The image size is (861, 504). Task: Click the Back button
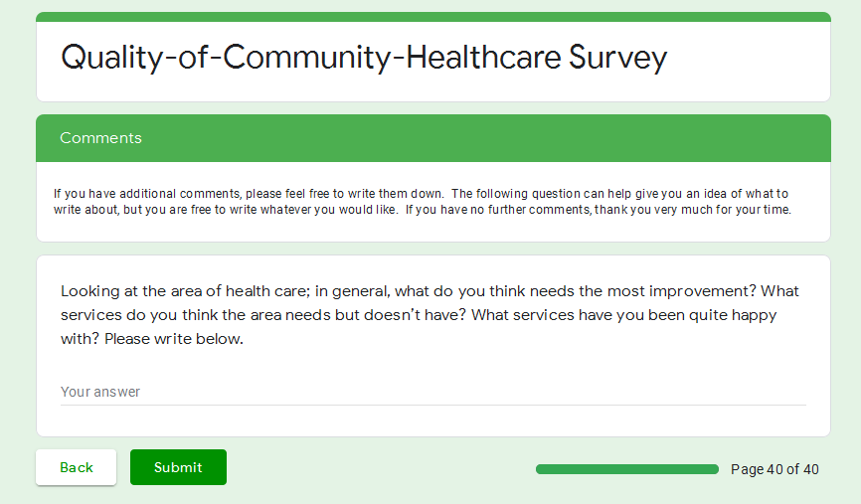77,467
